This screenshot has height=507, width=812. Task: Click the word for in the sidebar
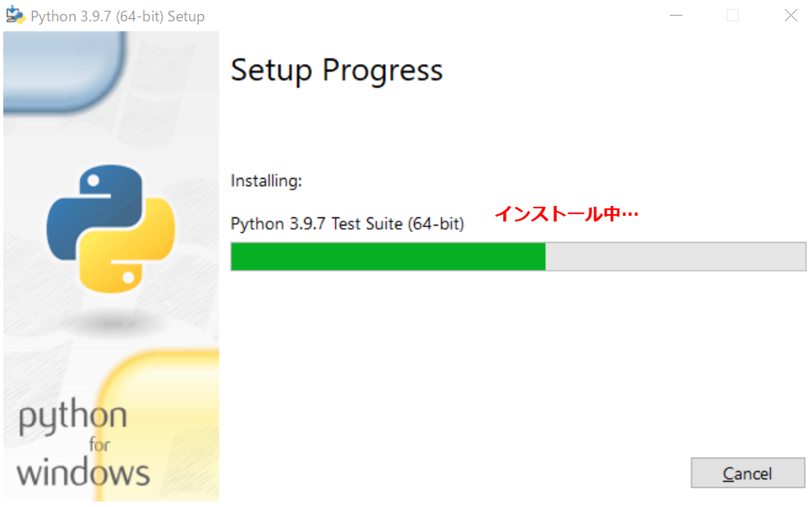pos(99,445)
